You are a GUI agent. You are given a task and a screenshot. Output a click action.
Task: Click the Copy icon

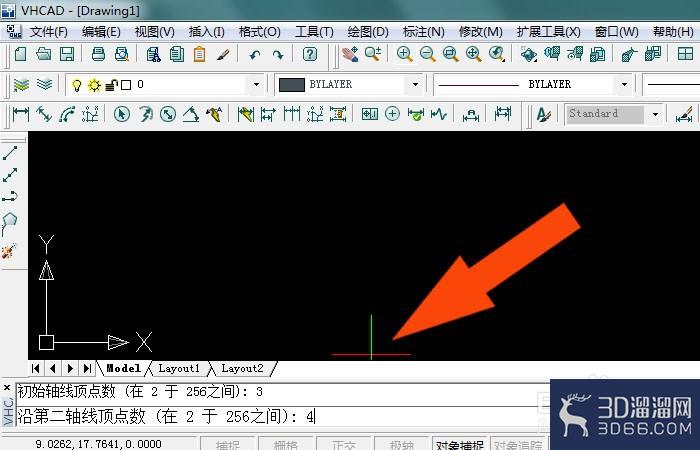177,54
